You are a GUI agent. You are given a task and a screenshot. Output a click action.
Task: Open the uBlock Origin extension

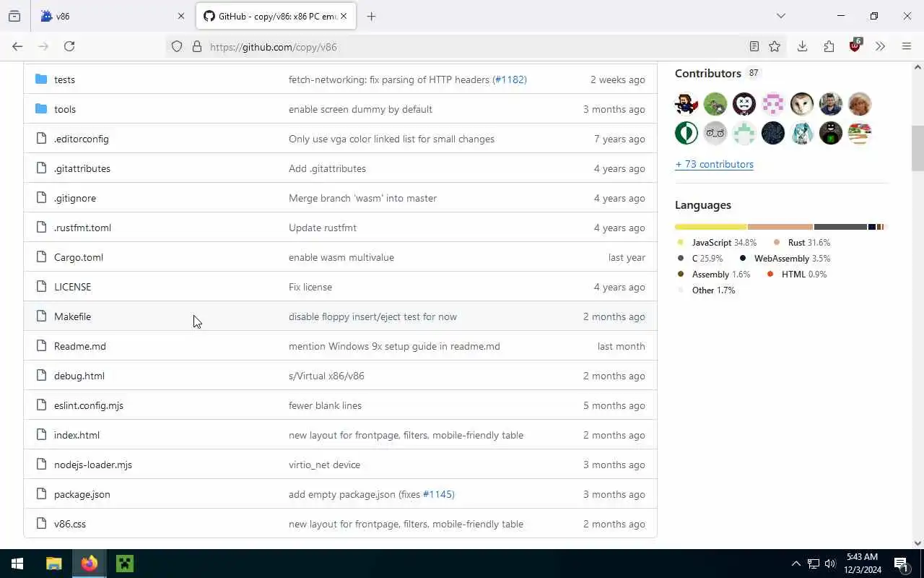[855, 46]
